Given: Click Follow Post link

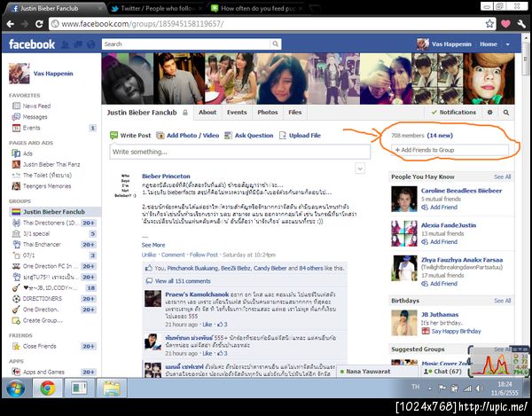Looking at the screenshot, I should 204,255.
